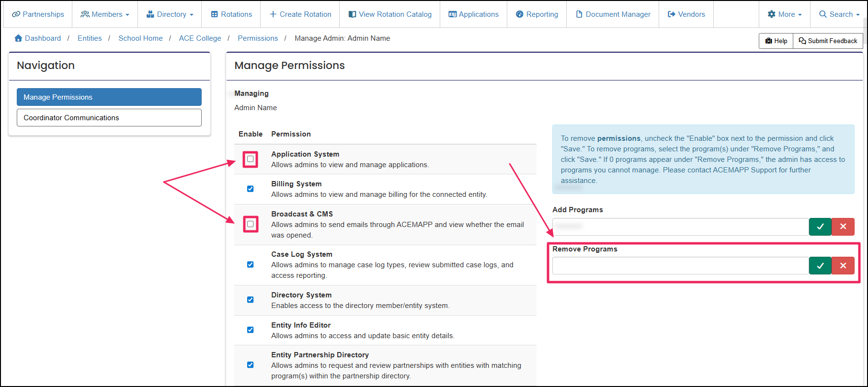The height and width of the screenshot is (387, 868).
Task: Open the Rotations menu item
Action: click(x=231, y=14)
